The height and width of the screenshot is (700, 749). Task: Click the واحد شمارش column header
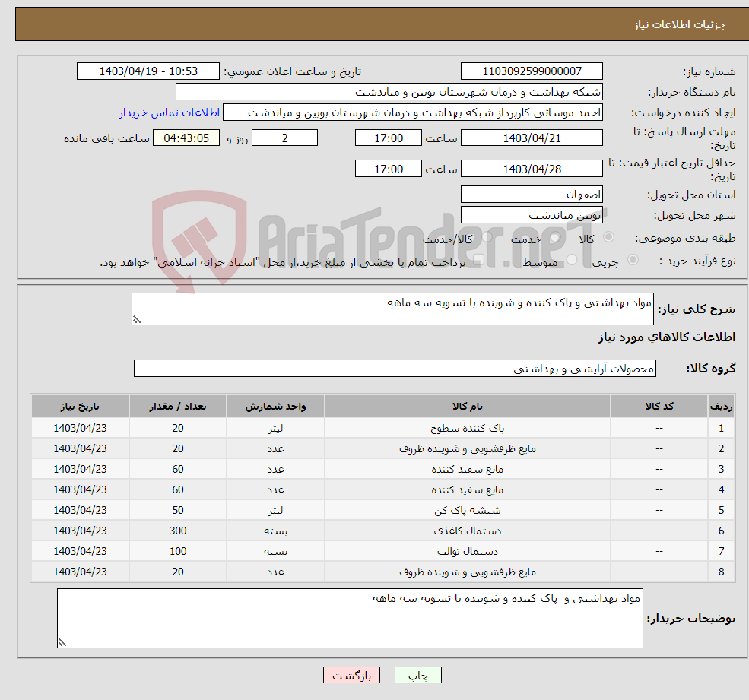[275, 407]
